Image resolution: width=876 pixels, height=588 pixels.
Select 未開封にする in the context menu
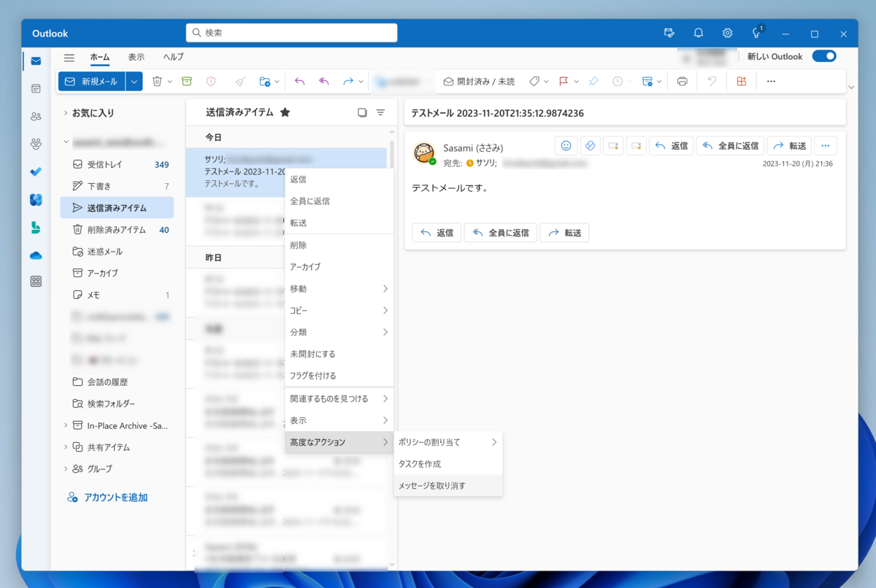pyautogui.click(x=339, y=354)
